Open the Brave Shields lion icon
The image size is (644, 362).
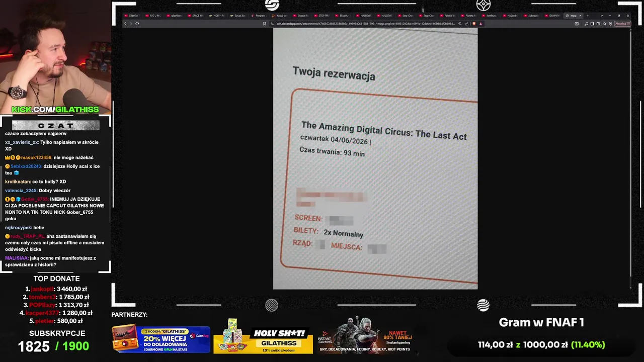(474, 24)
